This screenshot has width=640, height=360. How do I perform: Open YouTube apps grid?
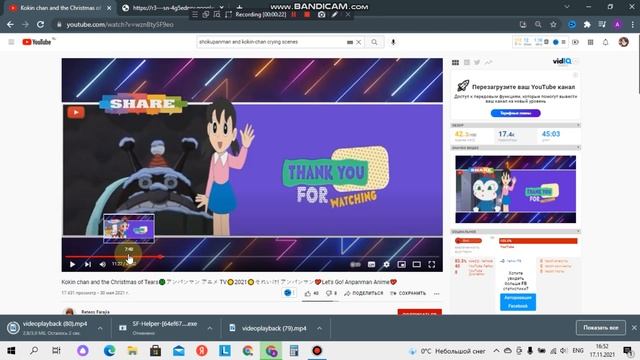(591, 42)
